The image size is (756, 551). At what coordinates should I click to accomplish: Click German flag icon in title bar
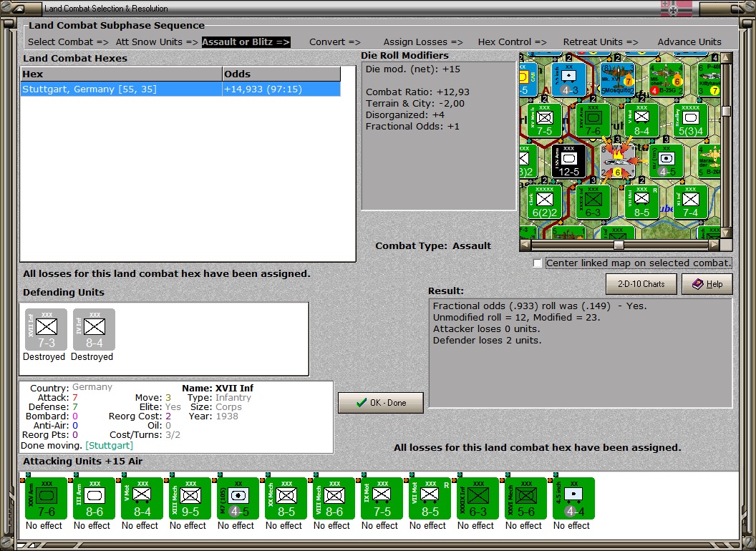(676, 8)
